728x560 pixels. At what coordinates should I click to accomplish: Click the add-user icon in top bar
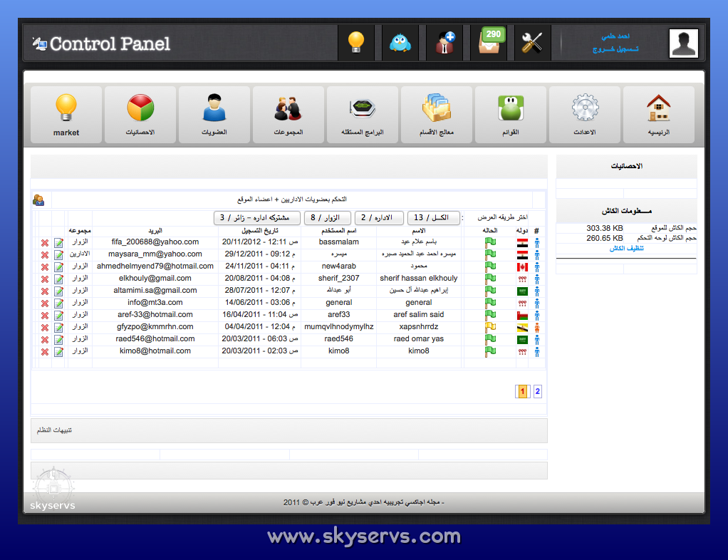click(445, 43)
